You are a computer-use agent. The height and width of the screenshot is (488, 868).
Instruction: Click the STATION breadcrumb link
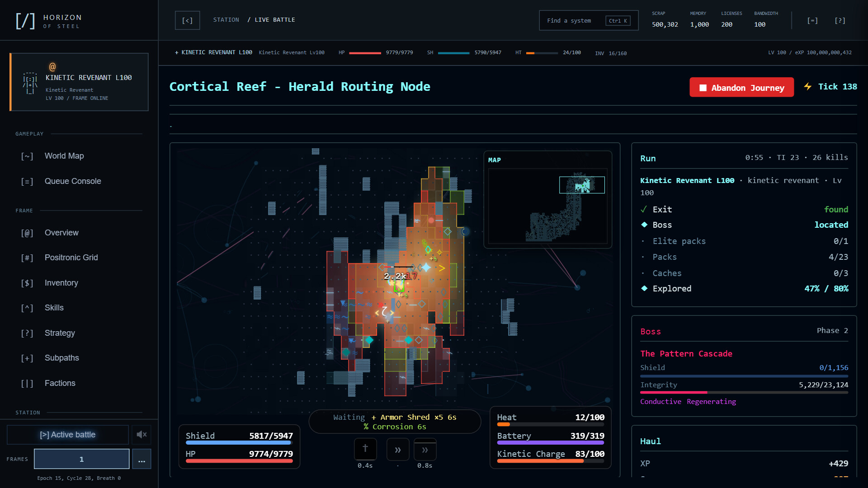point(226,20)
